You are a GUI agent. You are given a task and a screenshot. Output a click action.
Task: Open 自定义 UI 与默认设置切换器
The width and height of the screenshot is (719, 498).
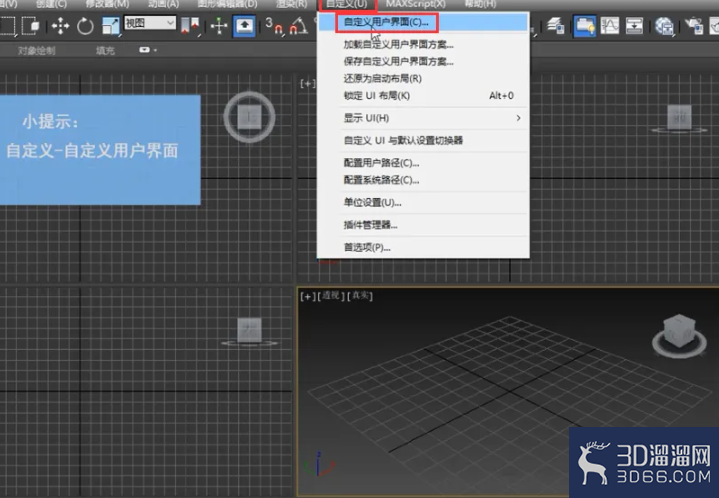click(x=423, y=140)
